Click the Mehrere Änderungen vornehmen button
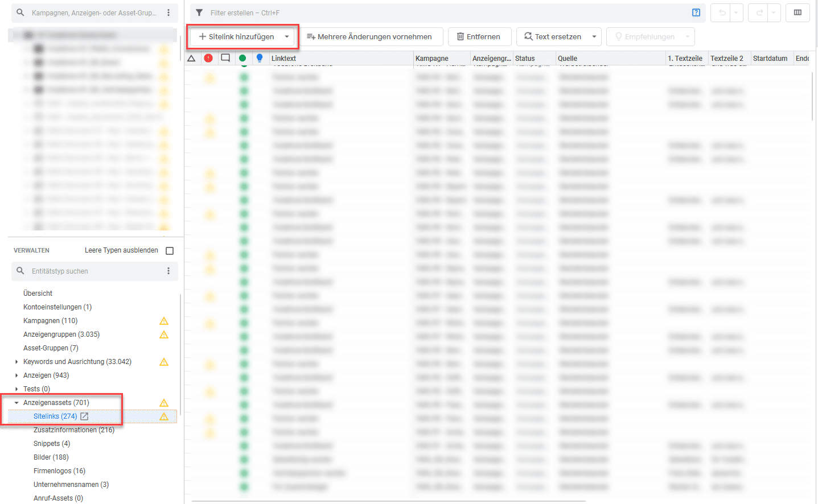Image resolution: width=818 pixels, height=504 pixels. [371, 36]
